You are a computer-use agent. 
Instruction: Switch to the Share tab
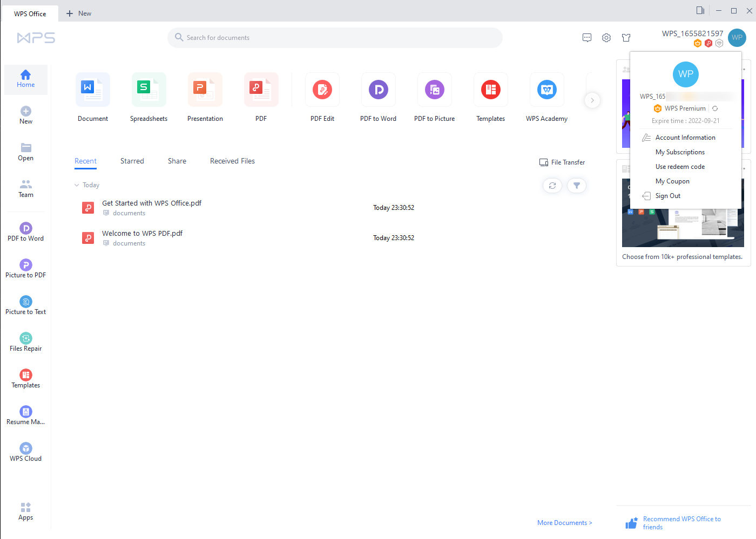click(177, 161)
